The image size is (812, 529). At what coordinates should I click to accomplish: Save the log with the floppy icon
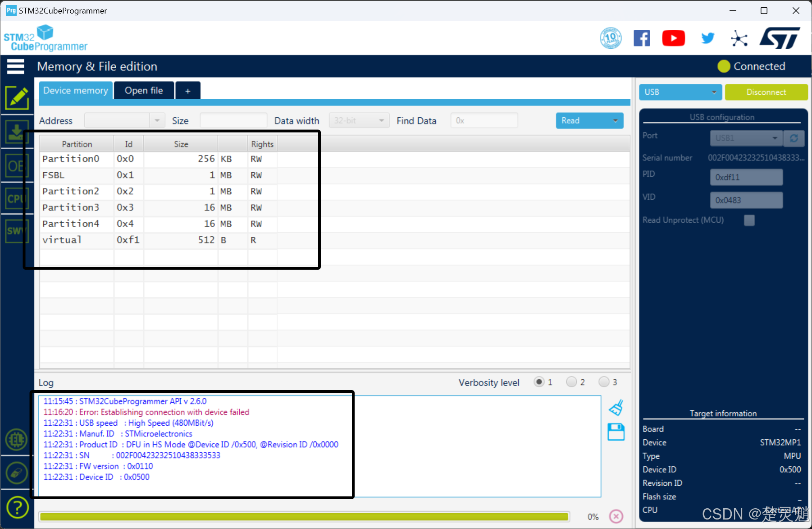[616, 432]
